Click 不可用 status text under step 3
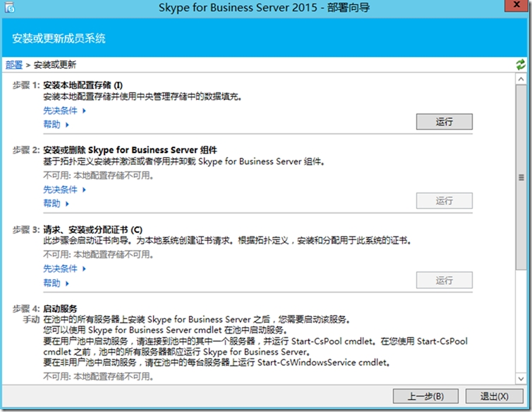The height and width of the screenshot is (412, 532). click(98, 255)
